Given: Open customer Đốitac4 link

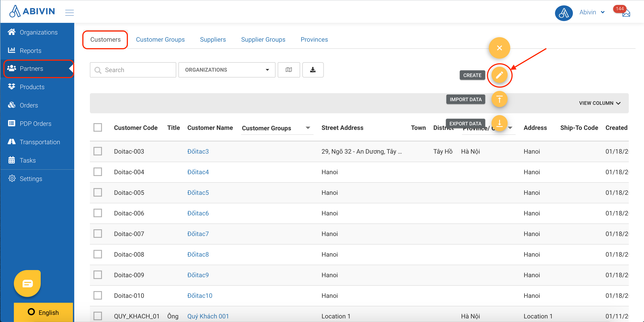Looking at the screenshot, I should tap(198, 172).
